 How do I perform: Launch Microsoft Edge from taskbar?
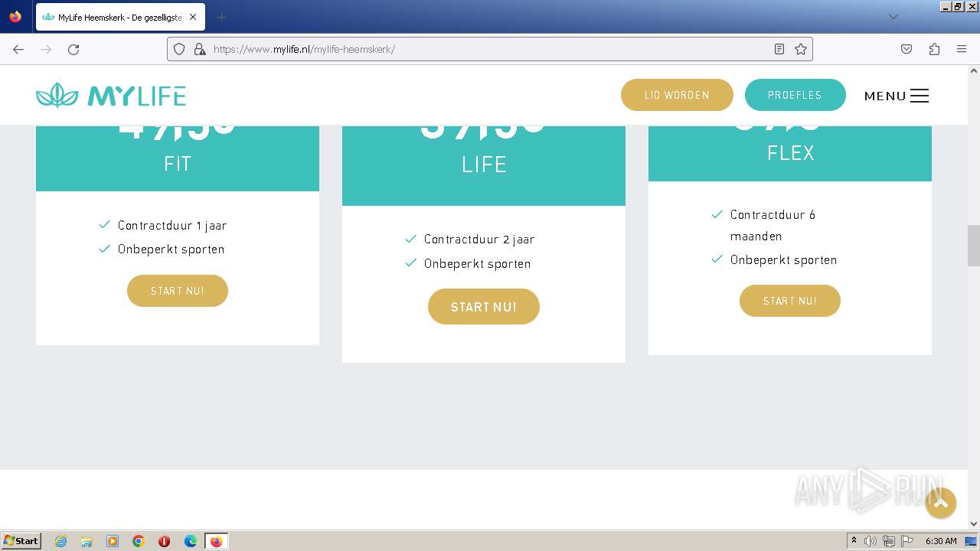click(x=191, y=541)
